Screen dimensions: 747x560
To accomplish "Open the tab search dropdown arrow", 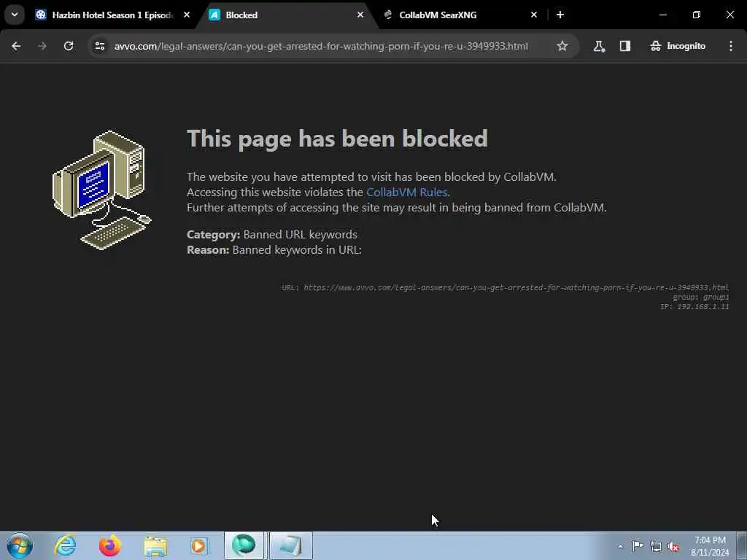I will (15, 15).
